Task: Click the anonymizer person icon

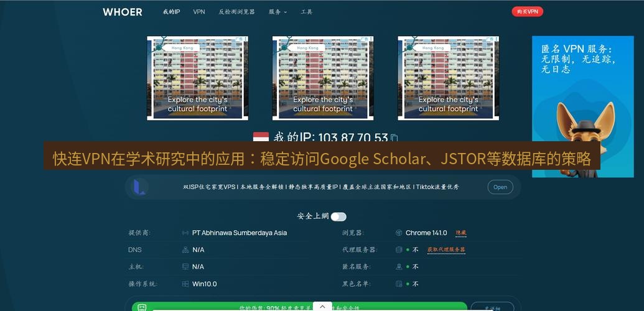Action: pyautogui.click(x=398, y=267)
